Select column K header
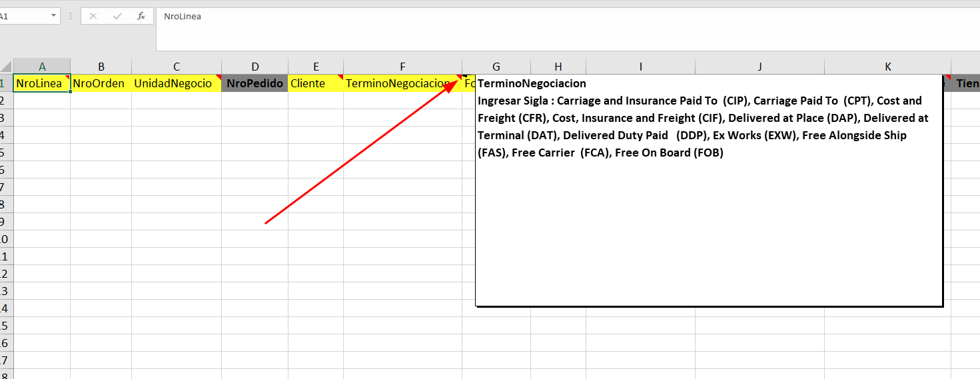The height and width of the screenshot is (379, 980). 888,67
